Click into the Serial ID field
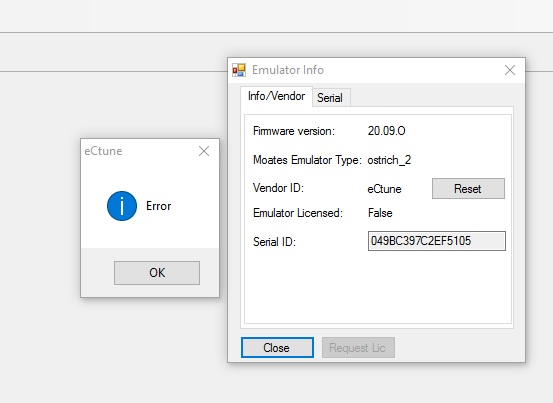 (x=437, y=241)
